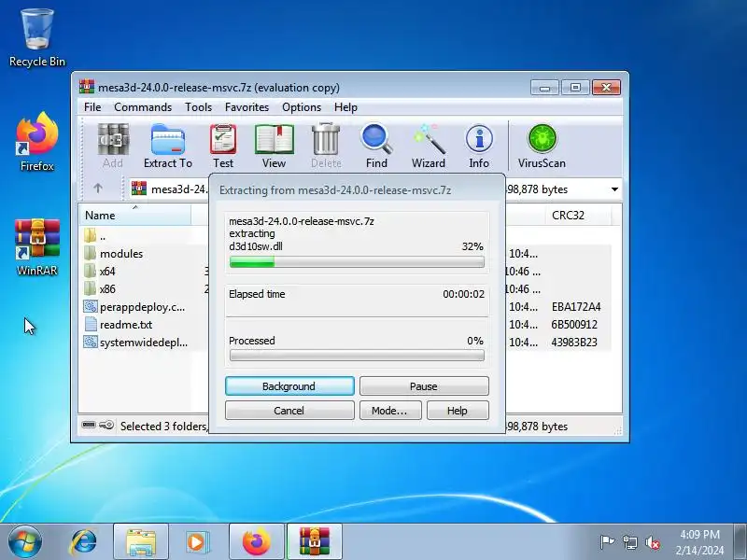Screen dimensions: 747x560
Task: Click CRC32 value EBA172A4
Action: pos(576,307)
